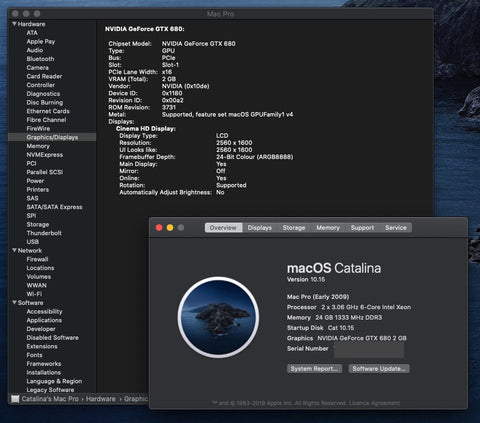The height and width of the screenshot is (423, 480).
Task: Select SAS in sidebar
Action: (32, 198)
